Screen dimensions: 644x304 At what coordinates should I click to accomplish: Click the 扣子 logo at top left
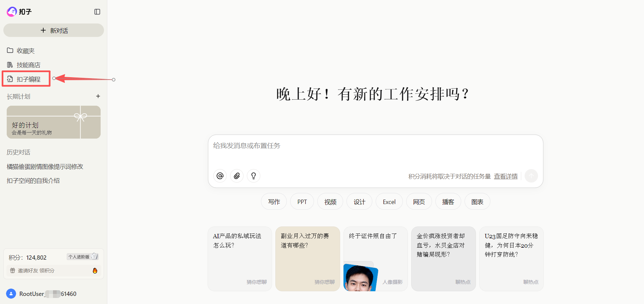coord(19,11)
